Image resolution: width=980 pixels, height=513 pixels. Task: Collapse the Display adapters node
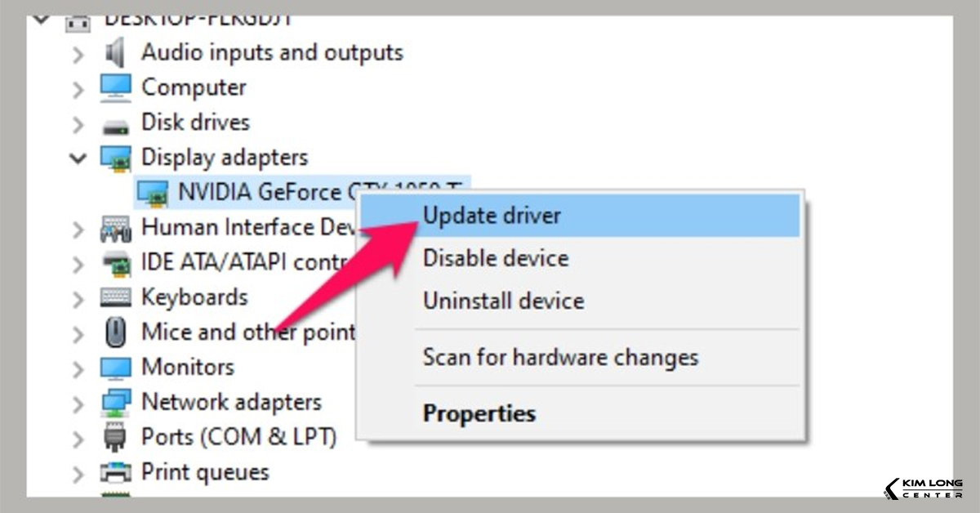78,158
